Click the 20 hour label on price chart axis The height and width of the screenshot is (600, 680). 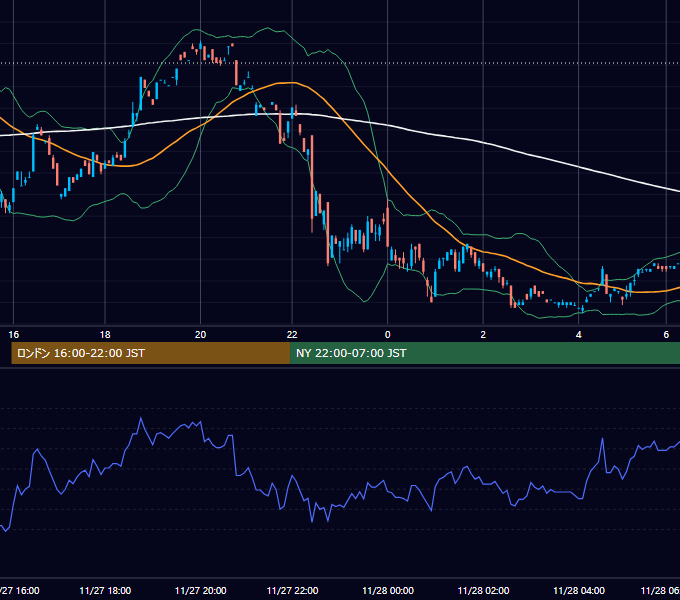200,335
